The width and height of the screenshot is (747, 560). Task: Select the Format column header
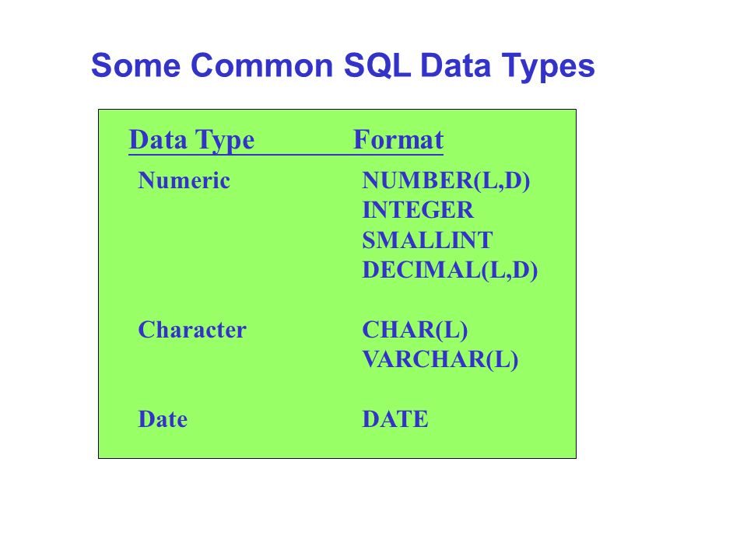tap(398, 139)
